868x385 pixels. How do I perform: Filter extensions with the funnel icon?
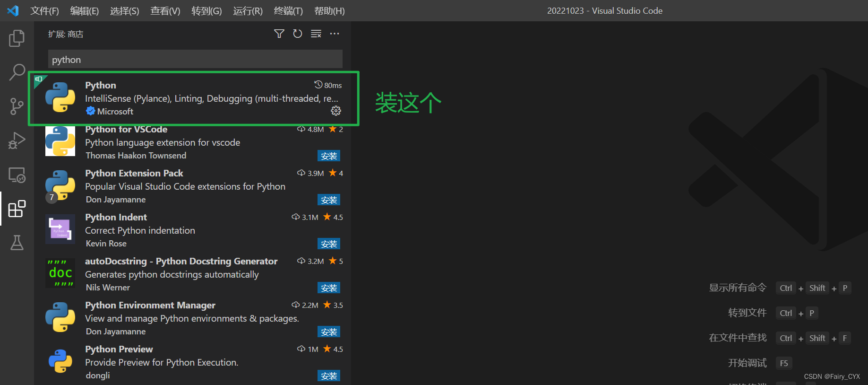point(279,34)
